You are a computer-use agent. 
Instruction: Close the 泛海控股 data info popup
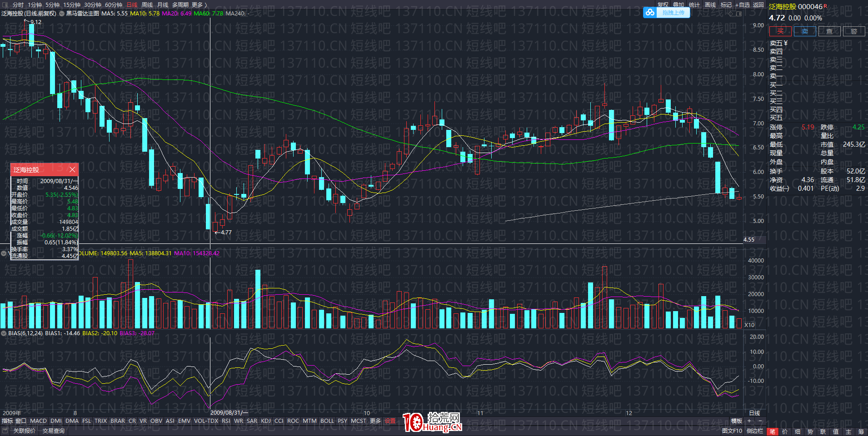(x=72, y=170)
